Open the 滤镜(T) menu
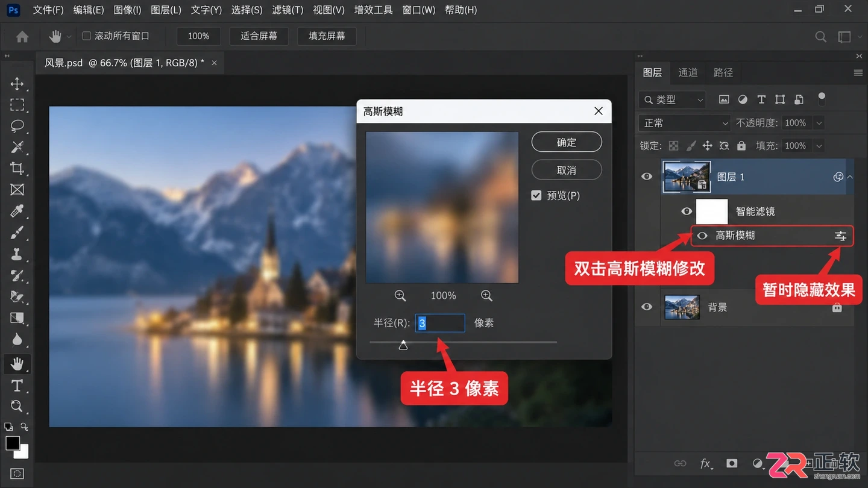The image size is (868, 488). click(x=288, y=10)
